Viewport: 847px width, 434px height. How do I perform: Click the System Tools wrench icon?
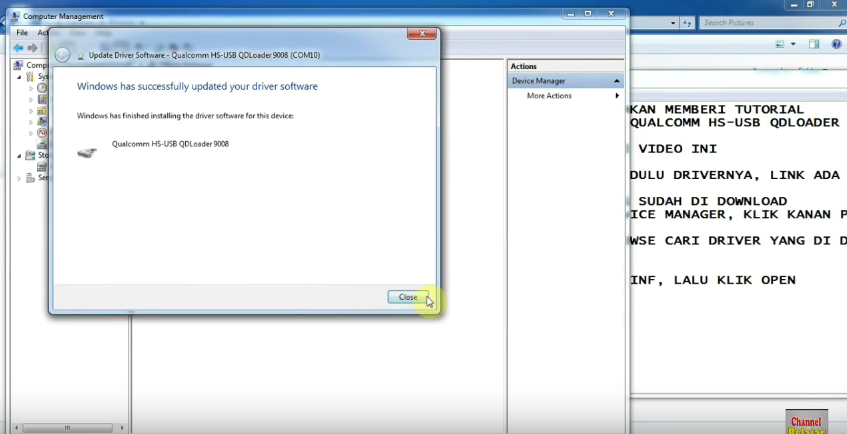pos(30,77)
